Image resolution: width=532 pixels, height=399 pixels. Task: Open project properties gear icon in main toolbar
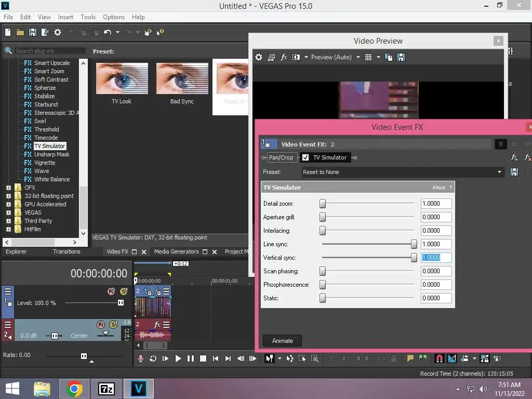click(58, 32)
